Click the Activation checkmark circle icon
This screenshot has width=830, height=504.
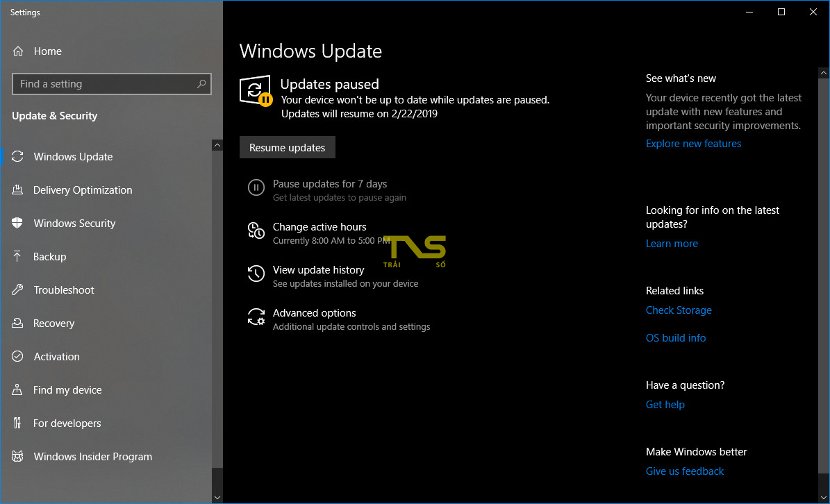pos(17,356)
